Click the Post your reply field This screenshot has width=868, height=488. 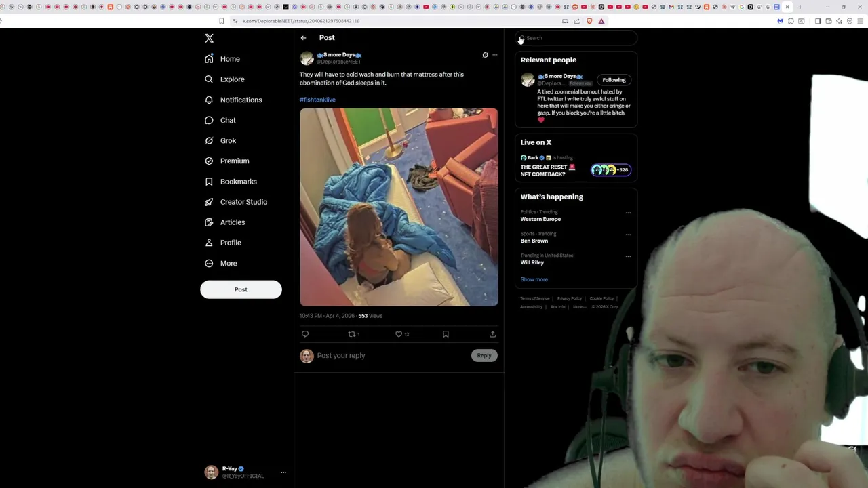(x=392, y=355)
